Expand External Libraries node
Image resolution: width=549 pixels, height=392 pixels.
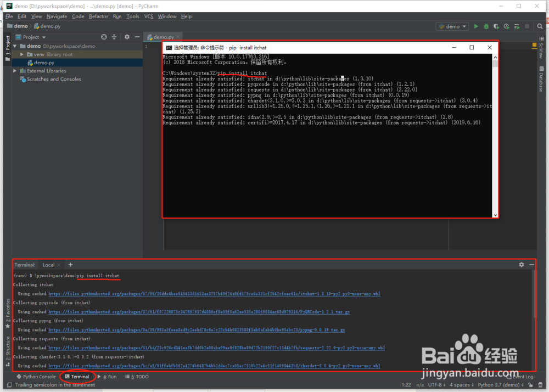coord(15,71)
